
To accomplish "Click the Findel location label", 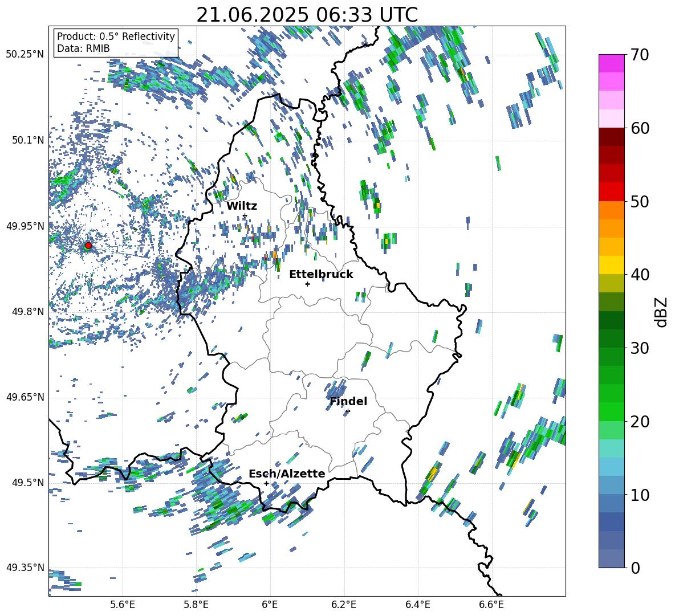I will point(348,401).
